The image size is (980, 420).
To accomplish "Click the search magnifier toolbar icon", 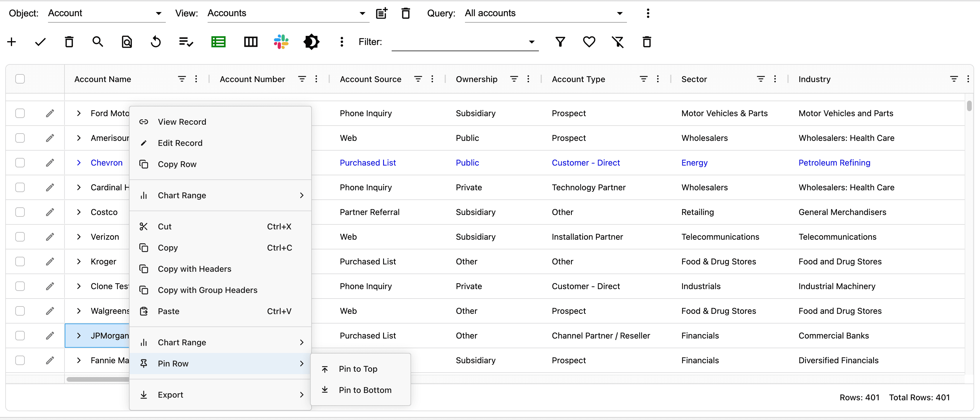I will click(x=98, y=42).
